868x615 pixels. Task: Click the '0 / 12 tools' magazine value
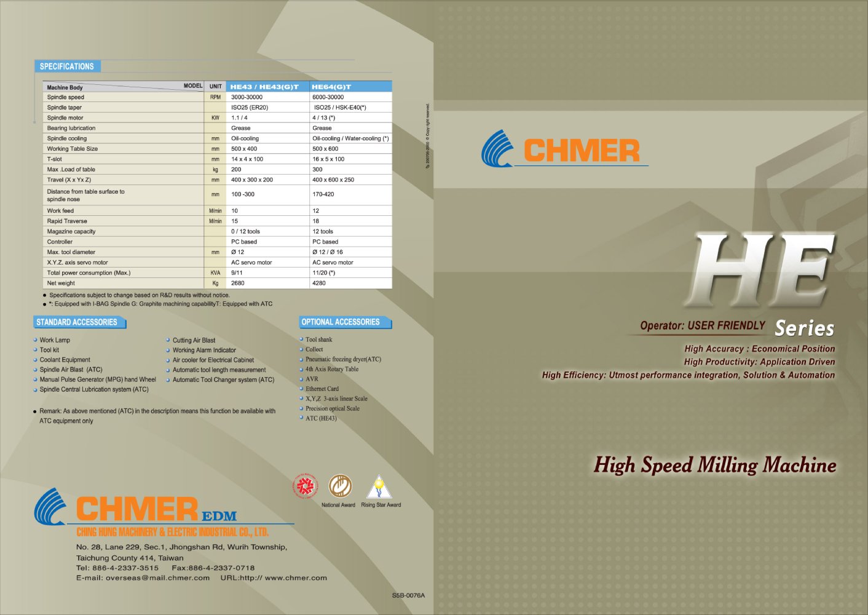[x=245, y=232]
